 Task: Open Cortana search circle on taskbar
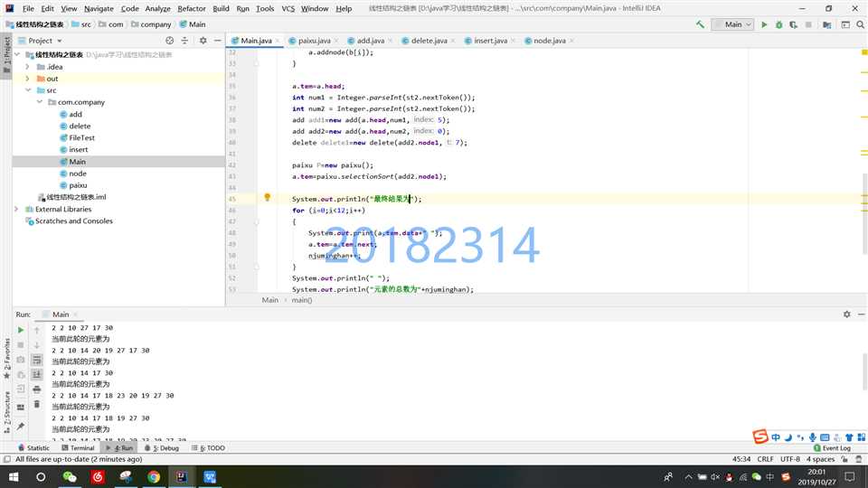[x=41, y=477]
